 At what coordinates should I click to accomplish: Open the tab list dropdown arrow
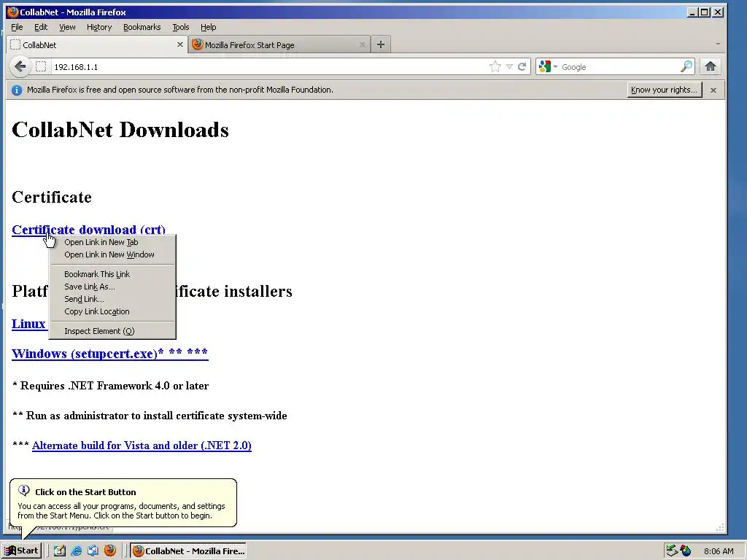click(718, 44)
